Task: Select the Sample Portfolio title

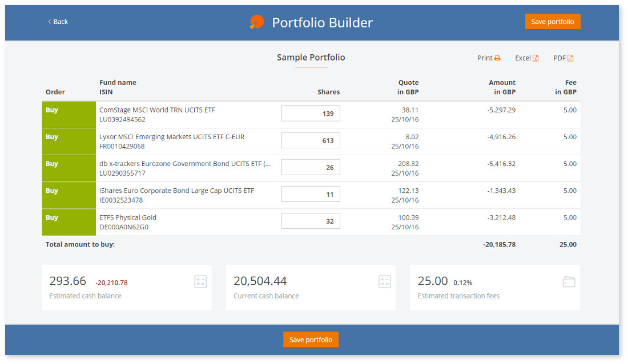Action: [311, 58]
